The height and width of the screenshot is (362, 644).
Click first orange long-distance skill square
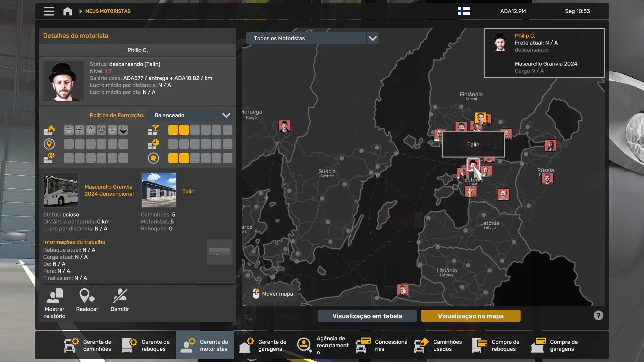pos(173,130)
